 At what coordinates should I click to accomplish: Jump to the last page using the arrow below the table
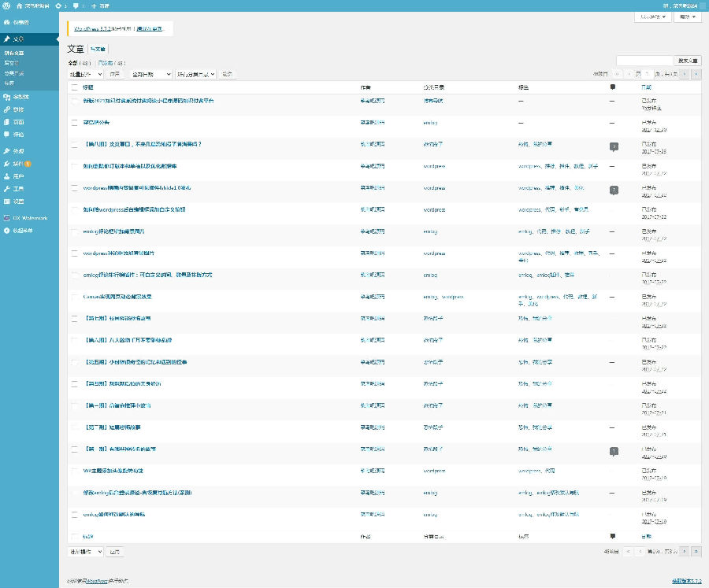(x=696, y=551)
